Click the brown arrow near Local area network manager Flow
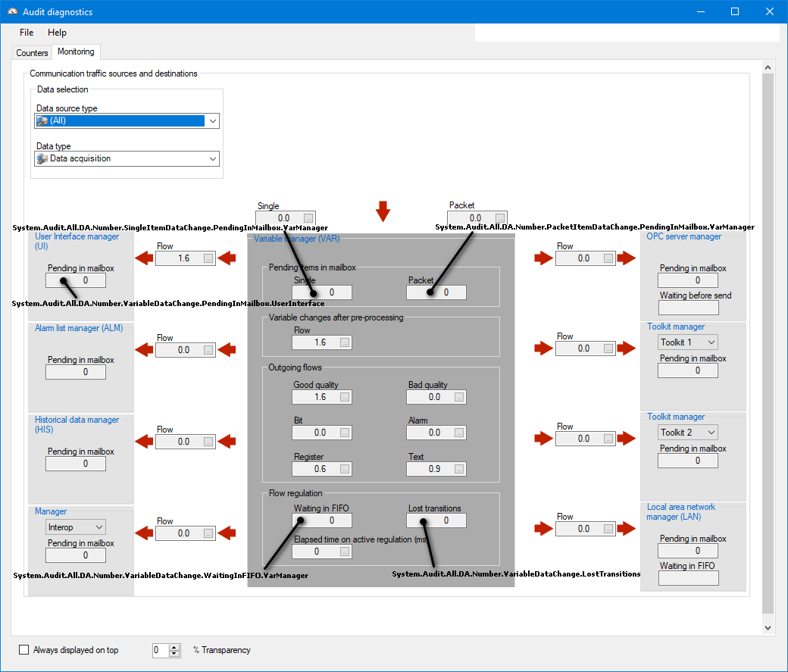 (x=543, y=528)
